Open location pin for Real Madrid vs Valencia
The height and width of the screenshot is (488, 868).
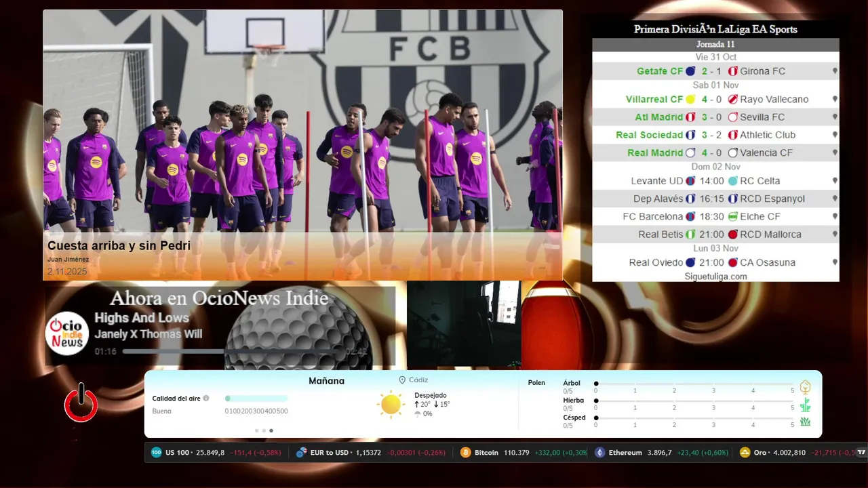point(835,152)
